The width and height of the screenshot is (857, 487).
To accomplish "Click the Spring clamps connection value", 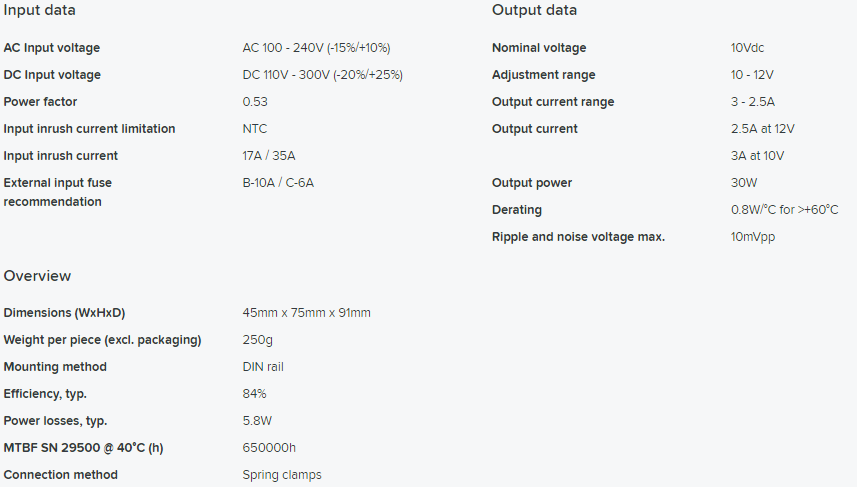I will pos(282,474).
